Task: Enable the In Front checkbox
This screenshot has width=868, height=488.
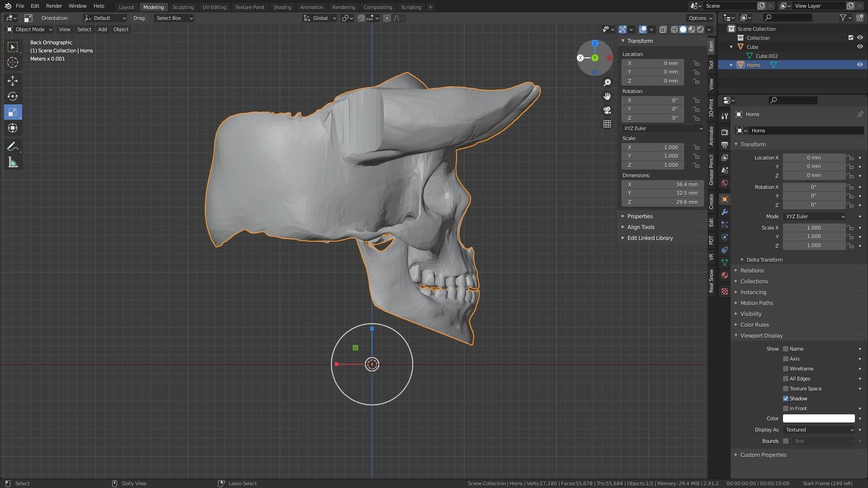Action: tap(786, 408)
